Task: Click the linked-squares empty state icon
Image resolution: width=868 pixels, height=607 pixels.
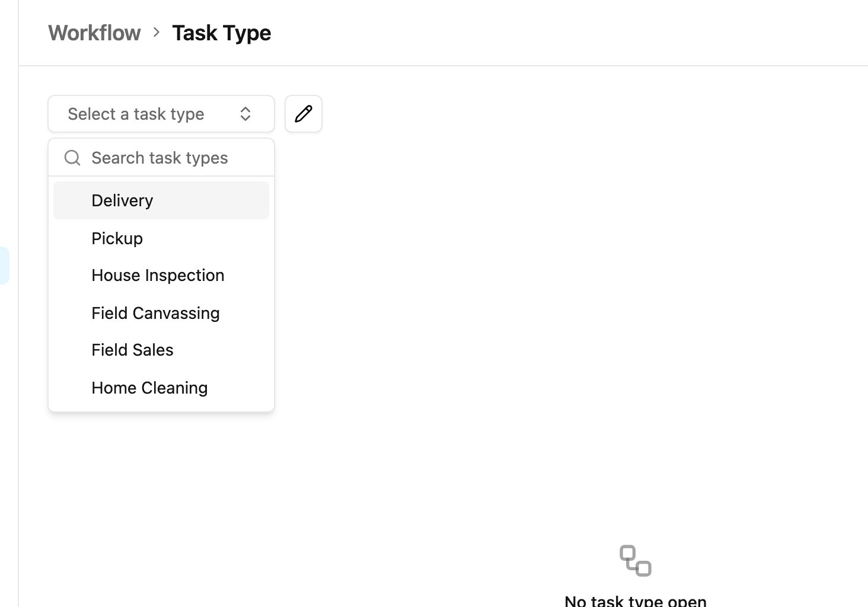Action: point(636,561)
